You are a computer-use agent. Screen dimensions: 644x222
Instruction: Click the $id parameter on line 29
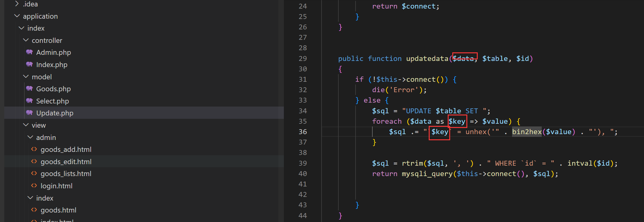pyautogui.click(x=523, y=58)
